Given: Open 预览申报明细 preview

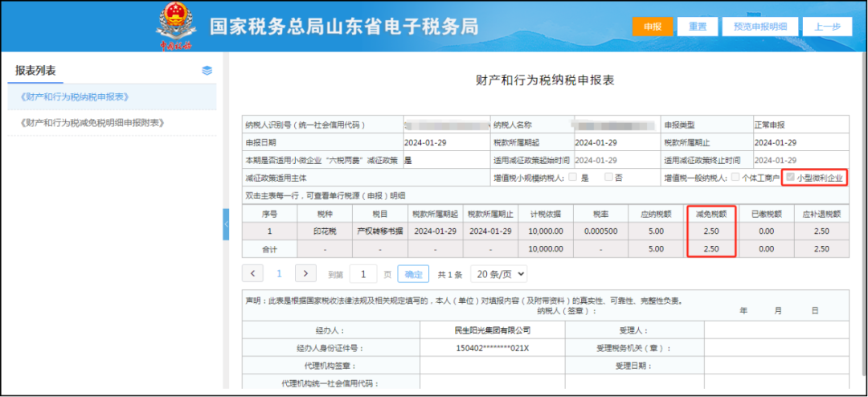Looking at the screenshot, I should [760, 26].
